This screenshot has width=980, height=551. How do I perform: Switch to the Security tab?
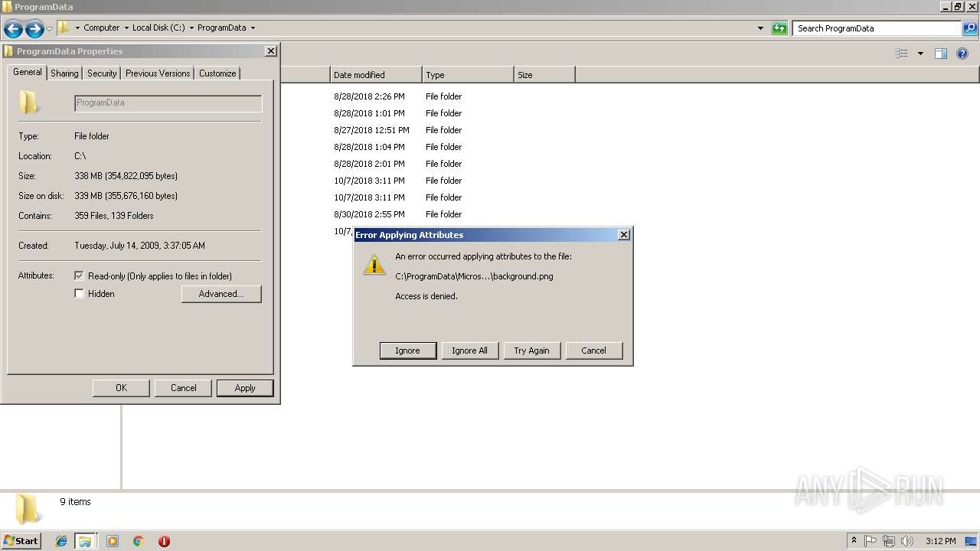point(102,73)
